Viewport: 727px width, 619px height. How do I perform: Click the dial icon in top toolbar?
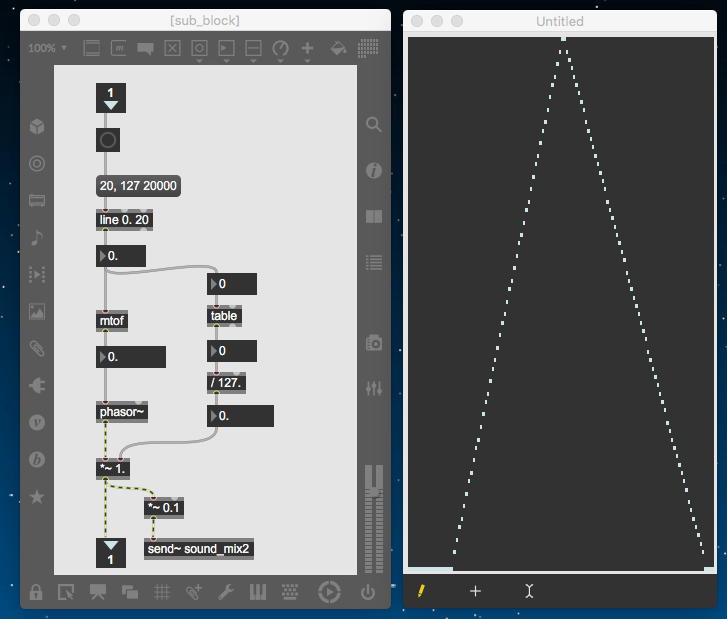click(x=281, y=48)
